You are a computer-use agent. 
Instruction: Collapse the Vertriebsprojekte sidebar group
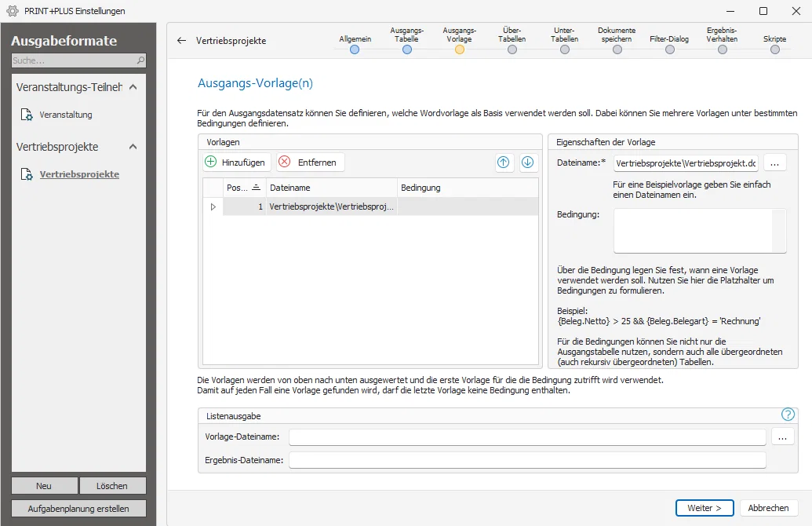coord(133,147)
